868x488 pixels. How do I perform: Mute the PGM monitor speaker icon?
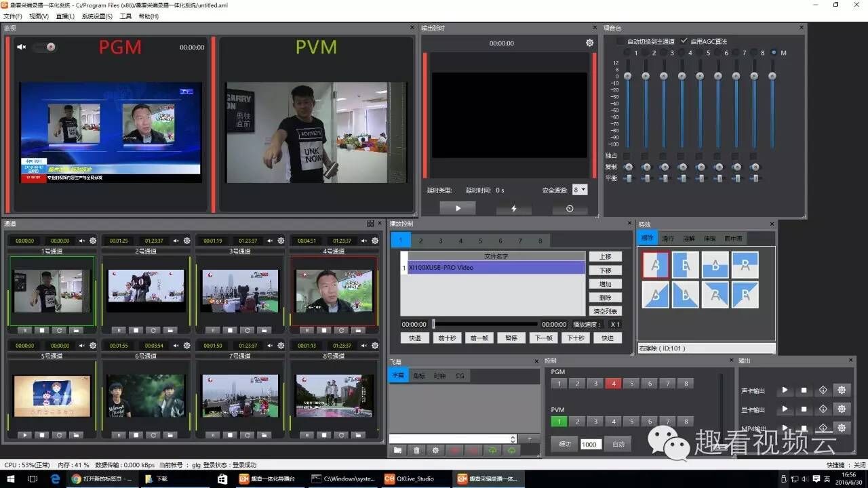[22, 47]
